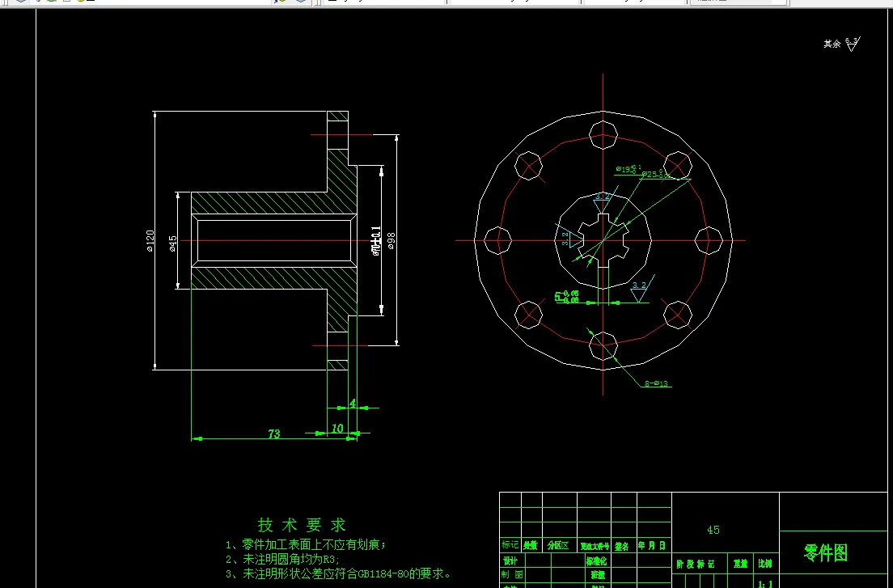893x588 pixels.
Task: Click the 设计 cell in title block
Action: (x=510, y=561)
